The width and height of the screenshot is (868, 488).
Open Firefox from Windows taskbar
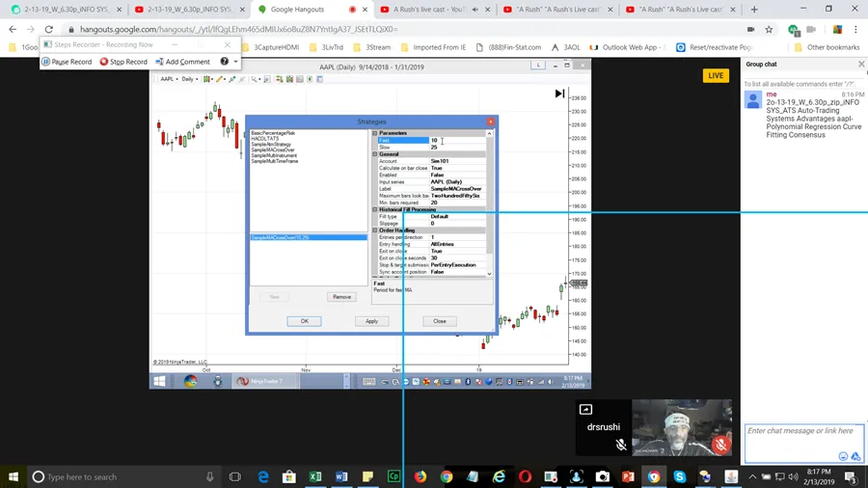420,477
